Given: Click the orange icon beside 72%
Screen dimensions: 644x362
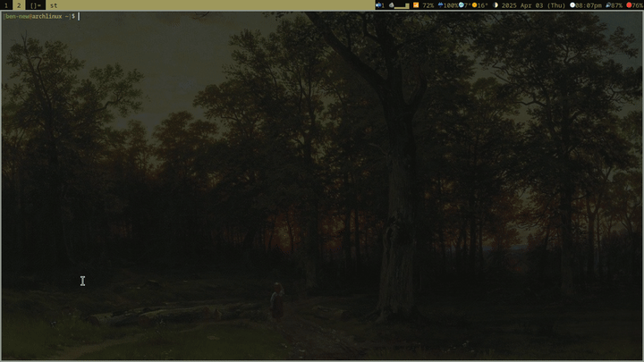Looking at the screenshot, I should (x=416, y=5).
